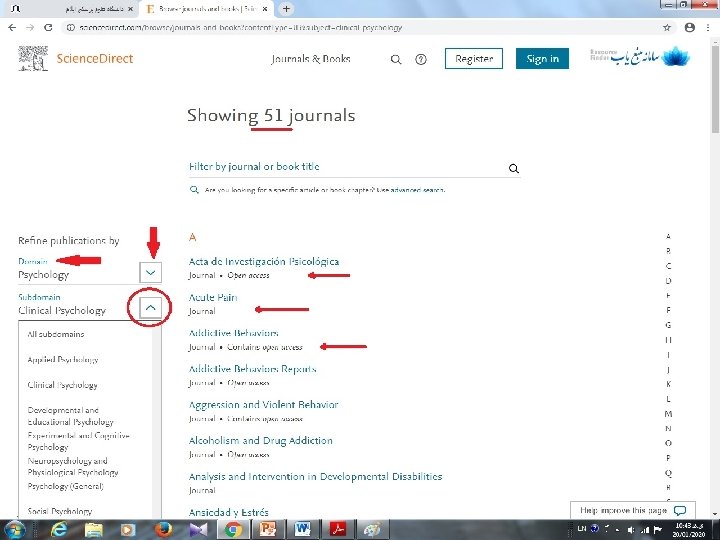Select Social Psychology subdomain
Image resolution: width=720 pixels, height=540 pixels.
[x=60, y=511]
